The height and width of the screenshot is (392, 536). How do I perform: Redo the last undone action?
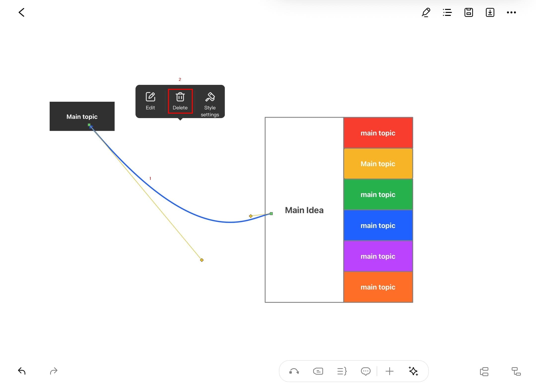tap(54, 371)
